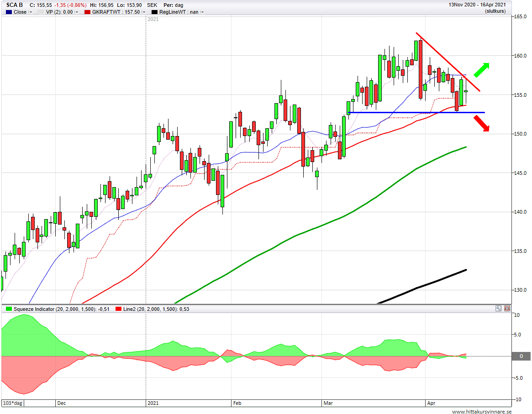Click the Hi: 156,95 value
532x414 pixels.
click(x=102, y=5)
